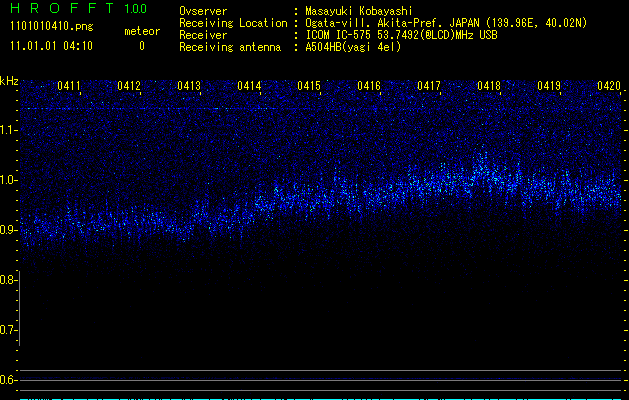Click the 0414 time marker

coord(249,87)
